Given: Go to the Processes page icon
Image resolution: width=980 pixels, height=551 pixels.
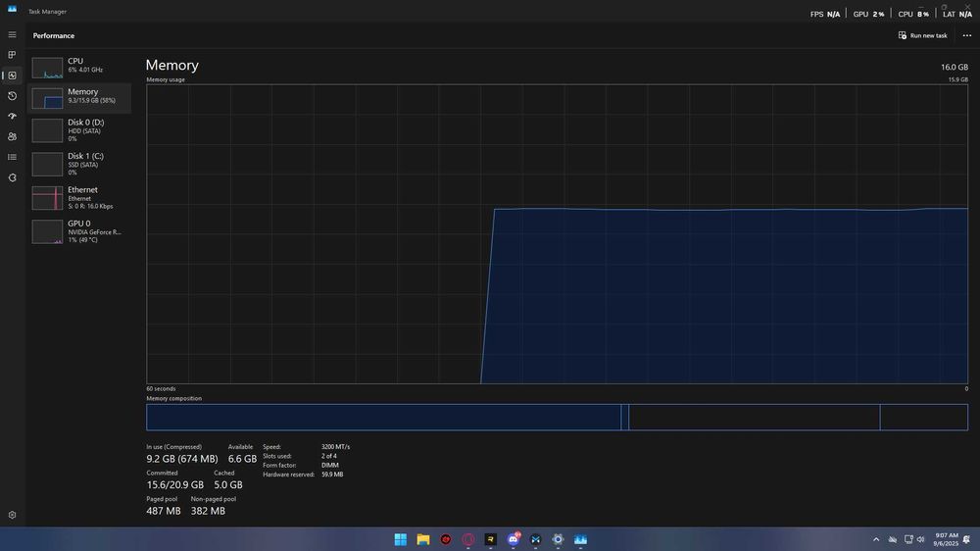Looking at the screenshot, I should (x=12, y=55).
